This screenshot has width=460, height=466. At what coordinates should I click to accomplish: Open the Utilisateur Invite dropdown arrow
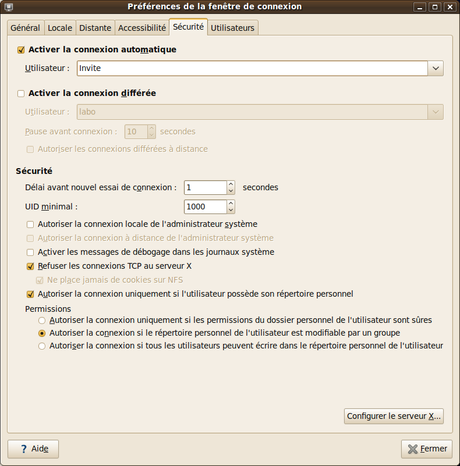(x=436, y=68)
